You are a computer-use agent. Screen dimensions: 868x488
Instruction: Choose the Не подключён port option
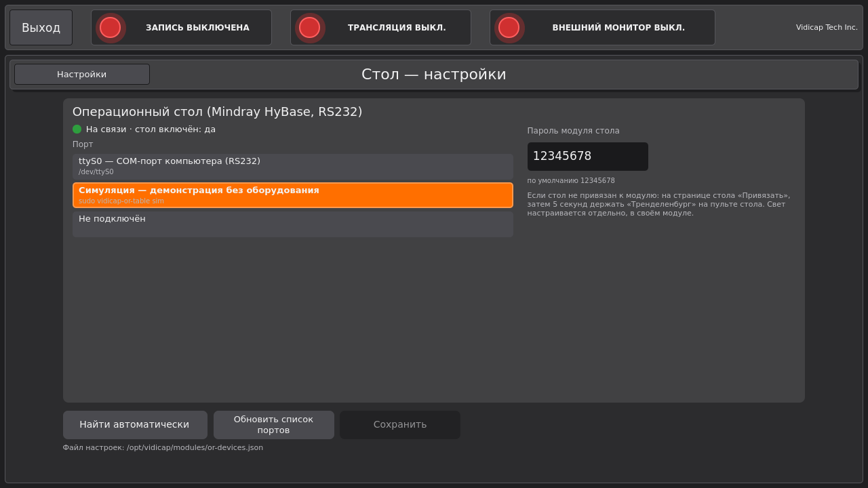coord(293,224)
